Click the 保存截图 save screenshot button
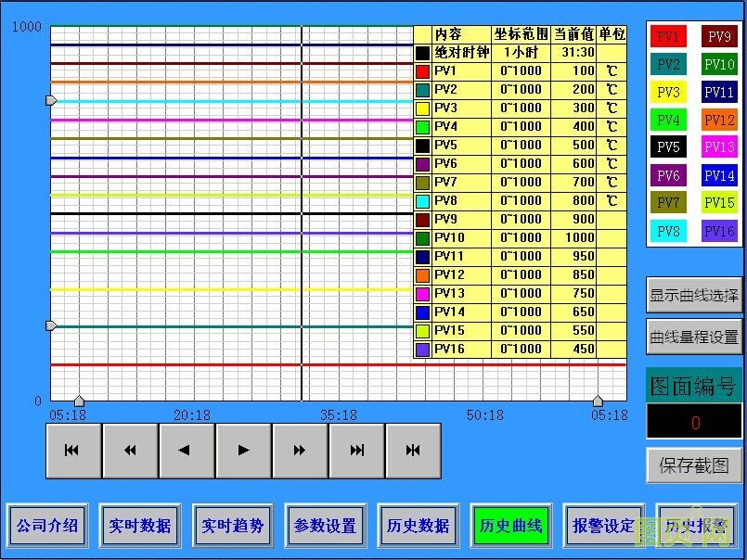Screen dimensions: 747x560 click(694, 465)
